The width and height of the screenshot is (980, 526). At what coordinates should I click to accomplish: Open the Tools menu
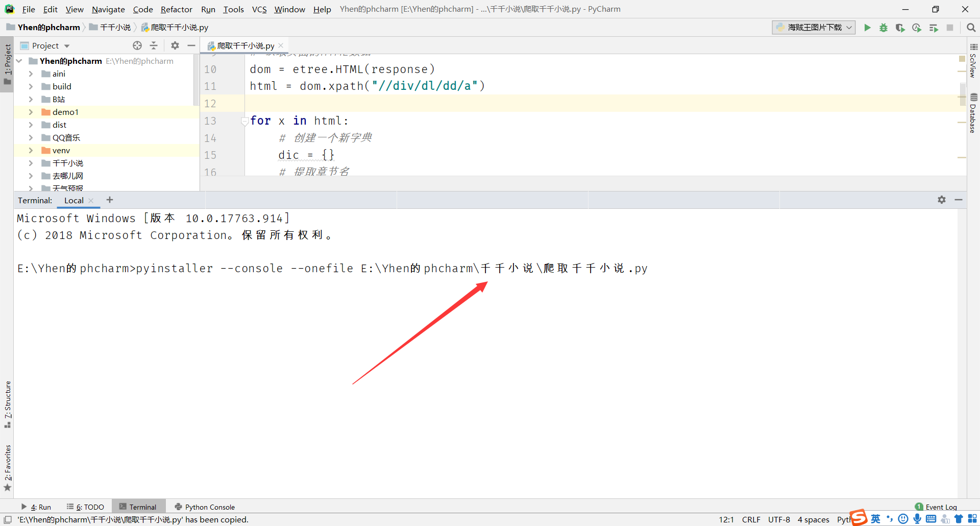pyautogui.click(x=233, y=9)
